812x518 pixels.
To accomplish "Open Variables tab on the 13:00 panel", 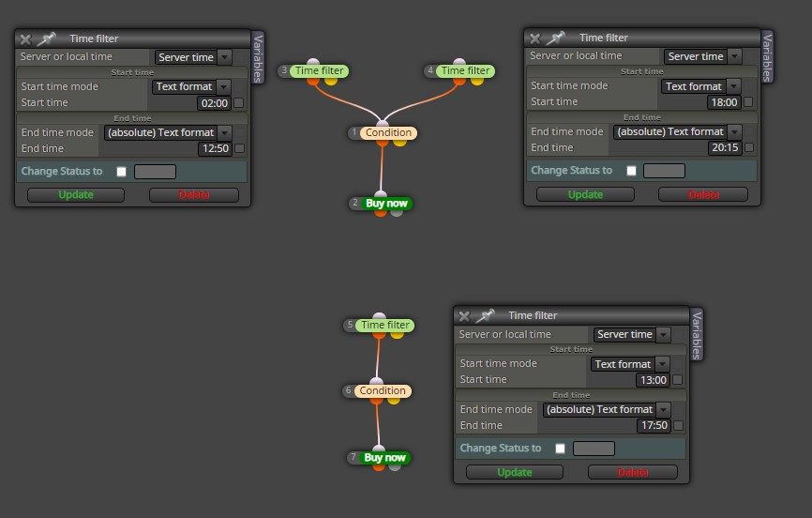I will (x=697, y=334).
